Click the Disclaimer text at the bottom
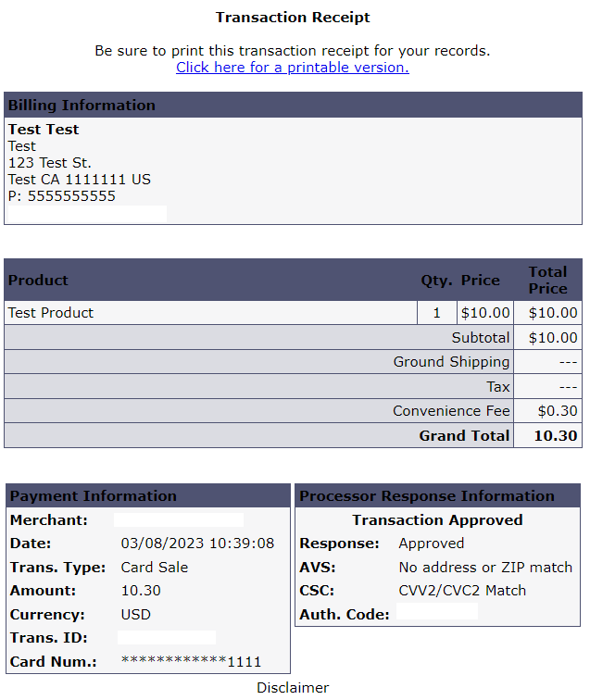This screenshot has width=590, height=700. tap(293, 687)
